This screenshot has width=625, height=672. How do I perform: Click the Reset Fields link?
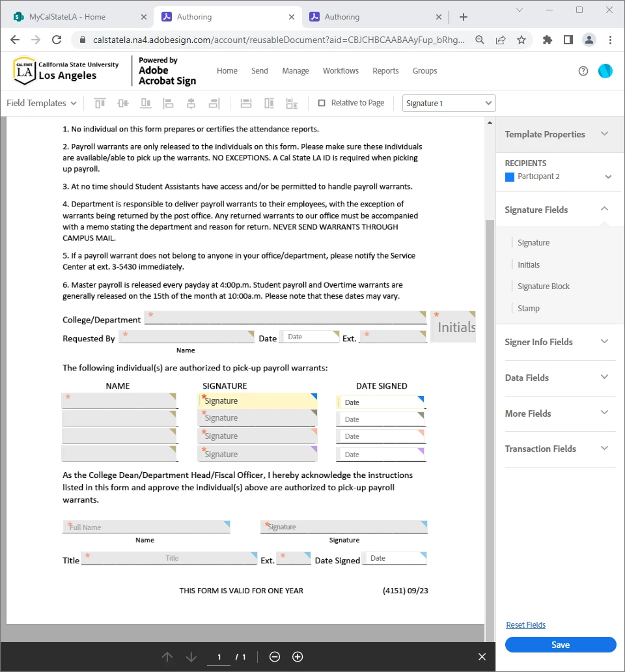coord(525,625)
